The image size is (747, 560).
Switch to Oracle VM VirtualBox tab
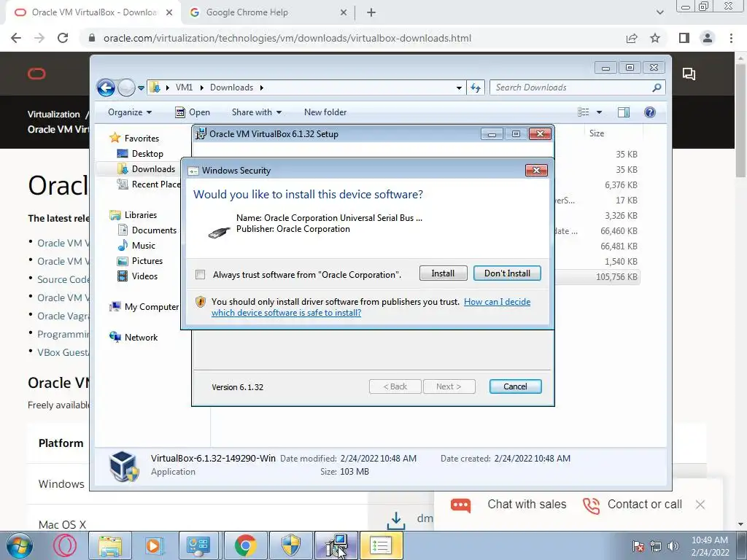click(93, 12)
